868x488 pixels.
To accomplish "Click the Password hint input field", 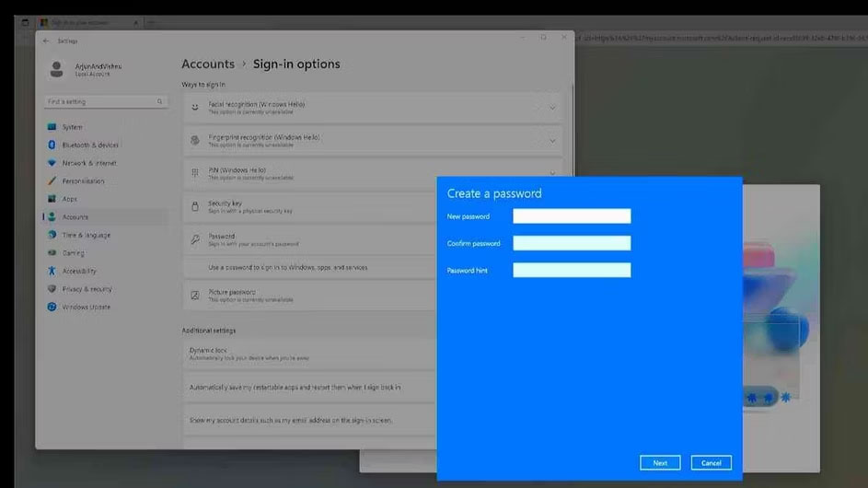I will tap(572, 271).
